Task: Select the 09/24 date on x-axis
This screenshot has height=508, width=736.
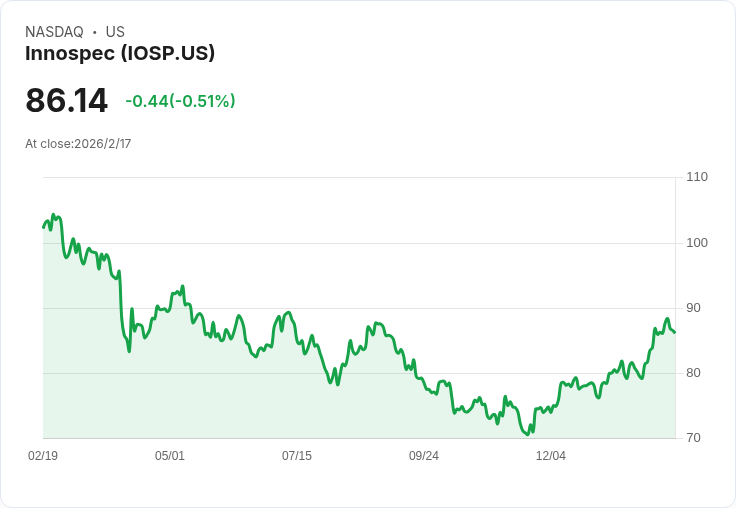Action: [x=424, y=455]
